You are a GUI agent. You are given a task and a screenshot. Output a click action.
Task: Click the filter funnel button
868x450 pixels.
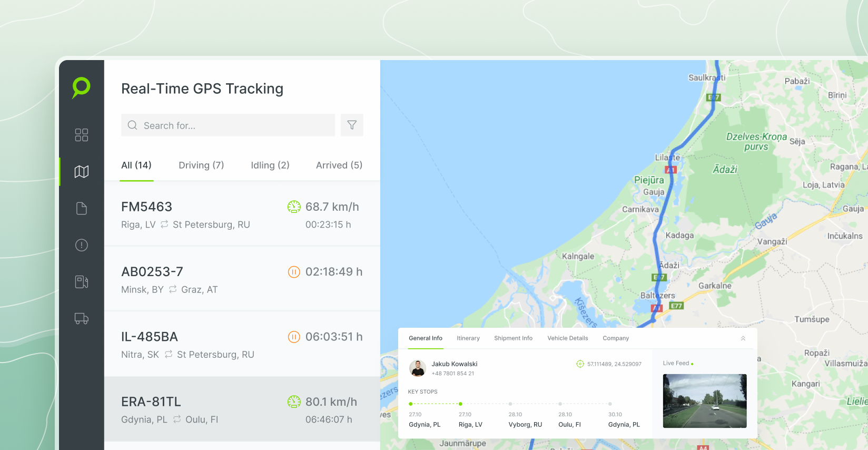(x=352, y=125)
